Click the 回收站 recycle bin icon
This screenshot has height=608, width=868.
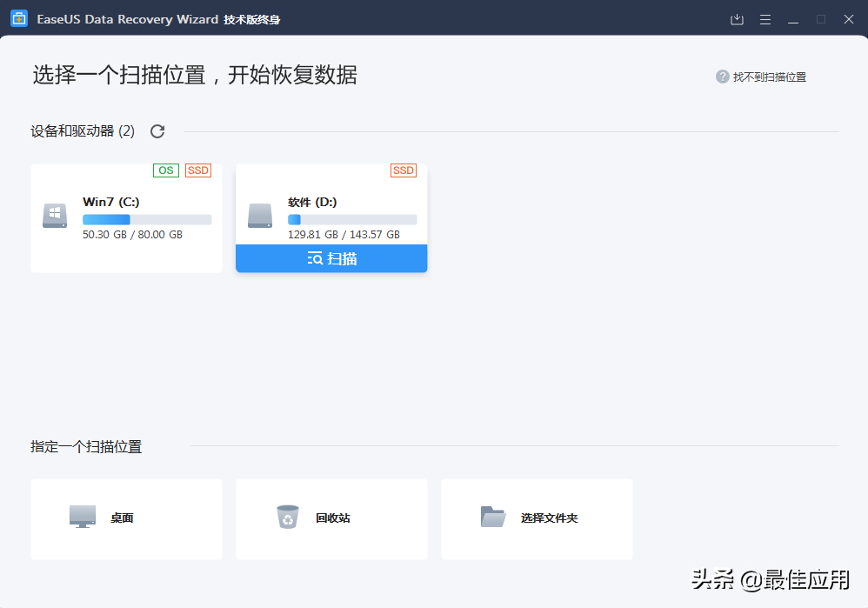(x=288, y=517)
